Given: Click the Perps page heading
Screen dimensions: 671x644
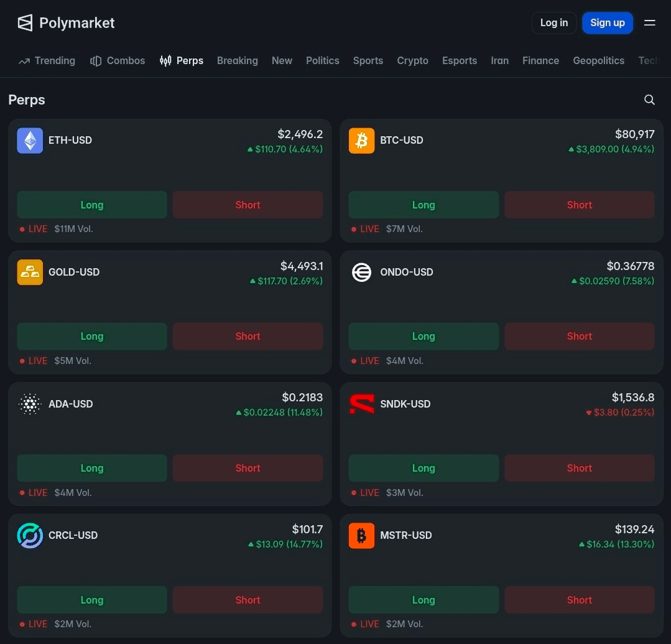Looking at the screenshot, I should coord(27,100).
